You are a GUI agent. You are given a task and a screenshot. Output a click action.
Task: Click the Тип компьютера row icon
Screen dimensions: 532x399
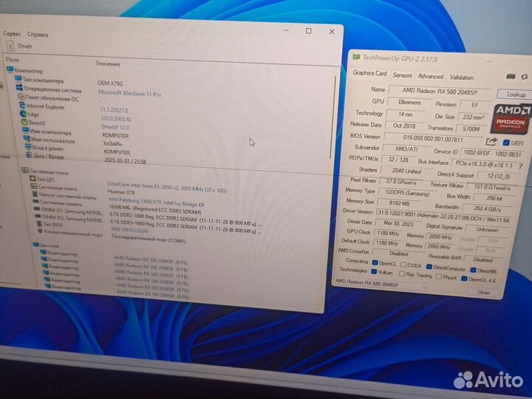pyautogui.click(x=18, y=79)
